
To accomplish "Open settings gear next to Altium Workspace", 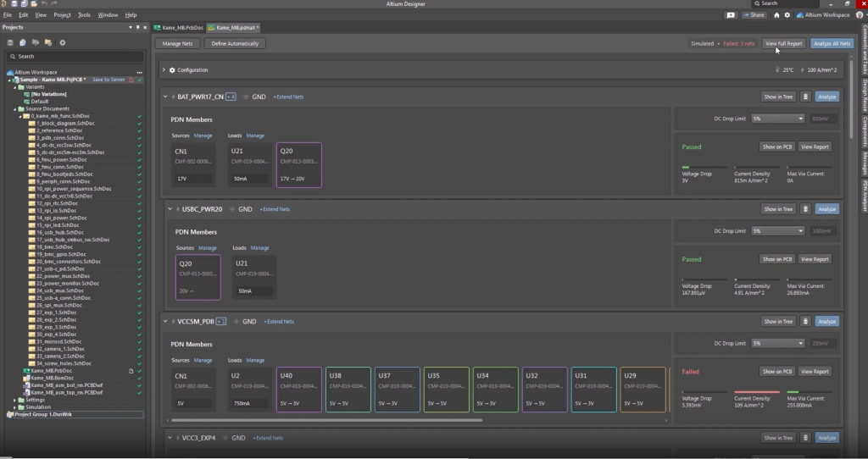I will point(787,15).
